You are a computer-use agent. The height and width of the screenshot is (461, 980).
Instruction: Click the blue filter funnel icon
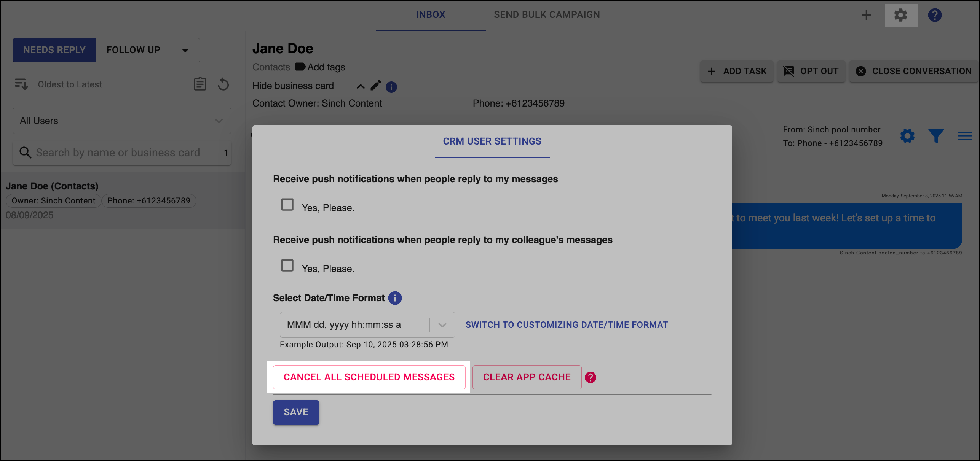[x=936, y=136]
